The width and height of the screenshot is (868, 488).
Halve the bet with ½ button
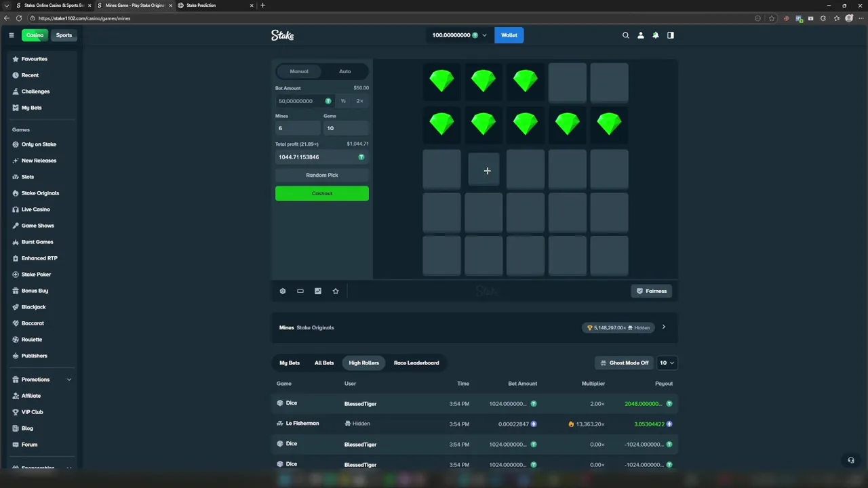(343, 101)
